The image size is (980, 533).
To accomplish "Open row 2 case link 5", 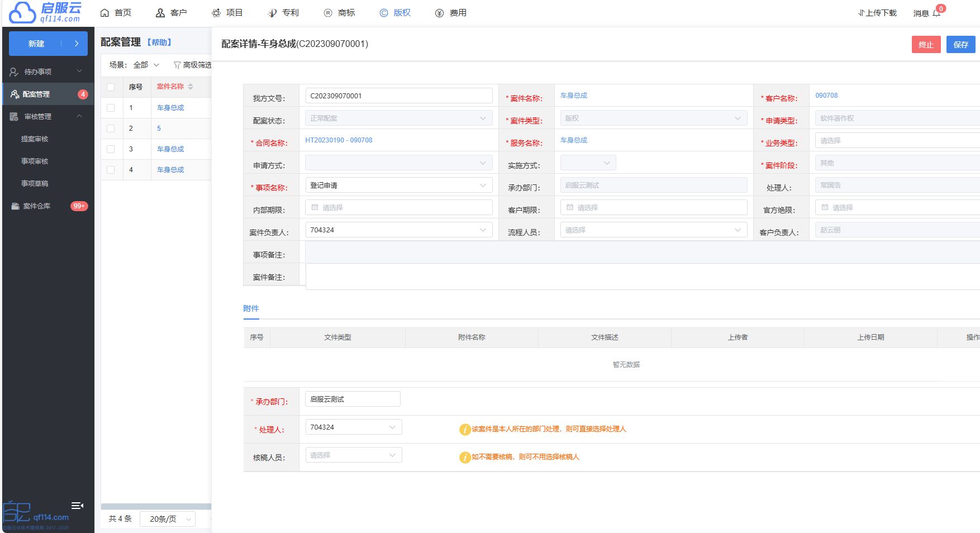I will tap(159, 129).
